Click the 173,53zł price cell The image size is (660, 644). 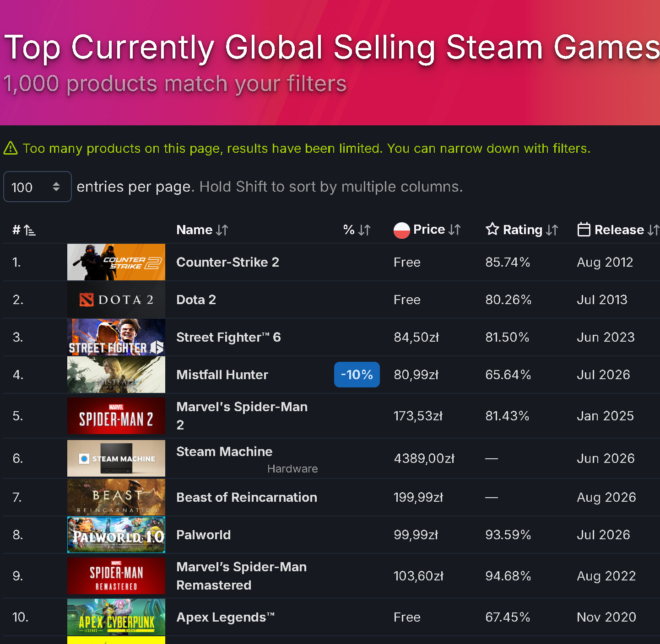point(418,416)
